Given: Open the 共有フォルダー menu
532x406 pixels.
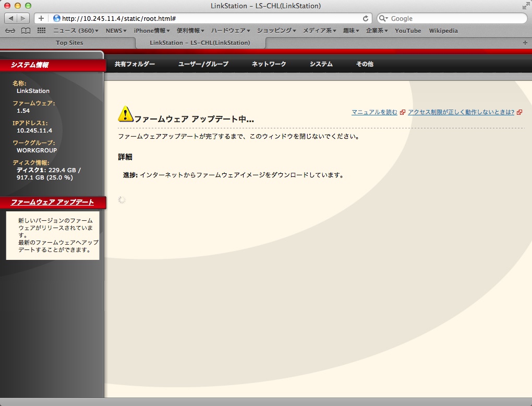Looking at the screenshot, I should click(135, 64).
